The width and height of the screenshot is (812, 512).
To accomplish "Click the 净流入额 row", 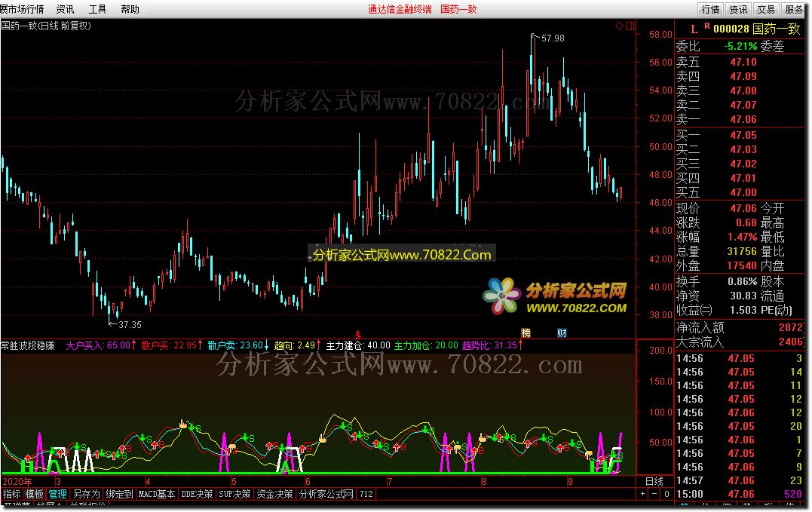I will click(x=740, y=328).
